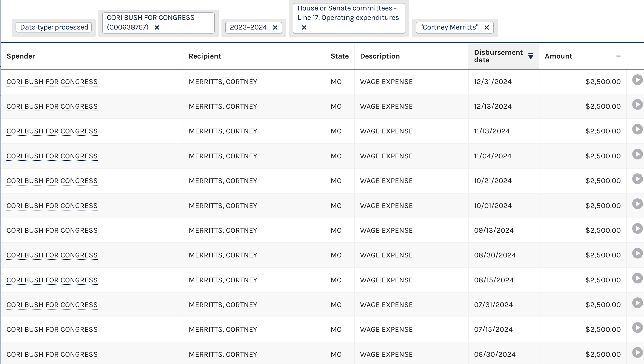644x364 pixels.
Task: Expand details for the 10/21/2024 disbursement row
Action: click(637, 179)
